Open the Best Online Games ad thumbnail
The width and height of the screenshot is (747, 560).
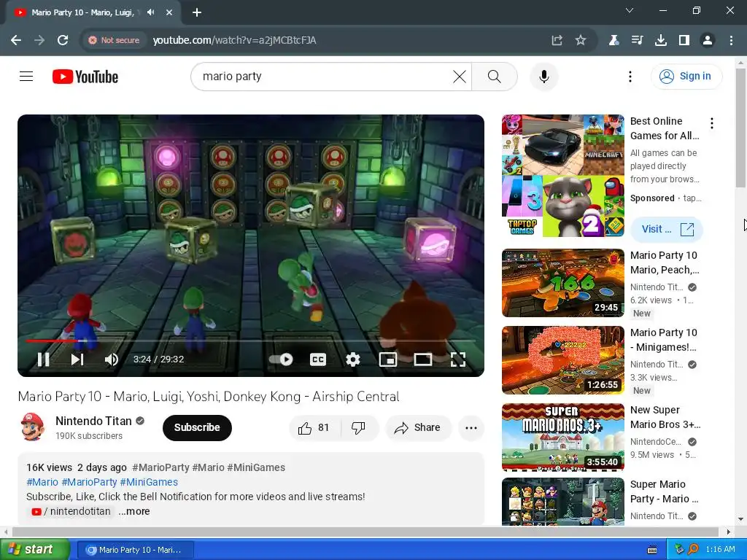pyautogui.click(x=562, y=176)
